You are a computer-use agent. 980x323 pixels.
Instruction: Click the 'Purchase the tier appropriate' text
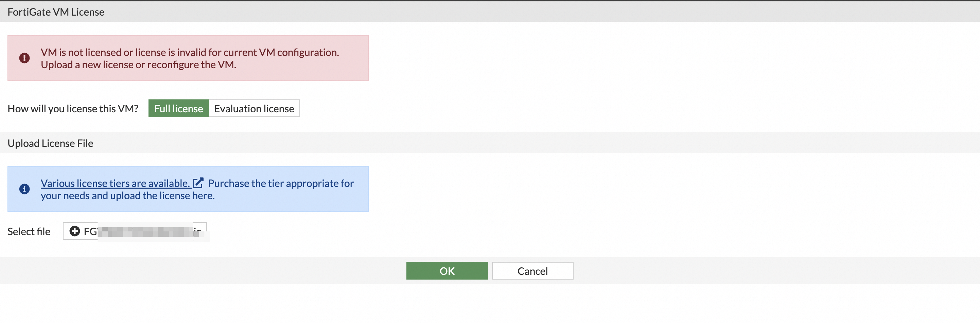coord(281,183)
